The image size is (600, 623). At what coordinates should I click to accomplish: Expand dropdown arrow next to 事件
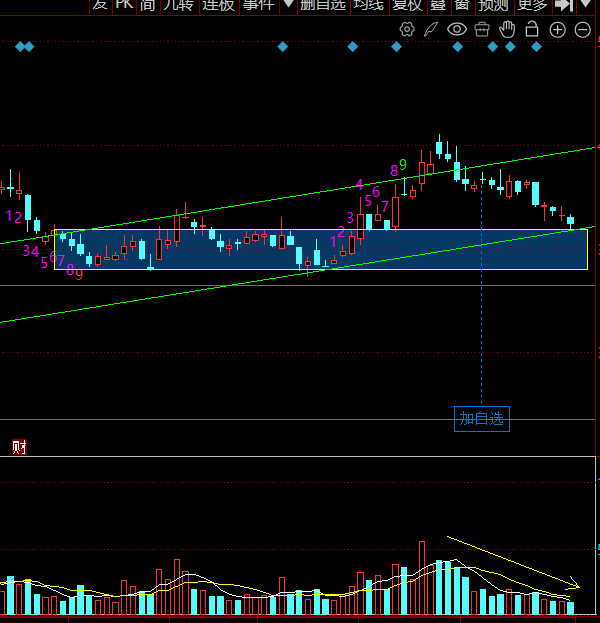coord(288,5)
